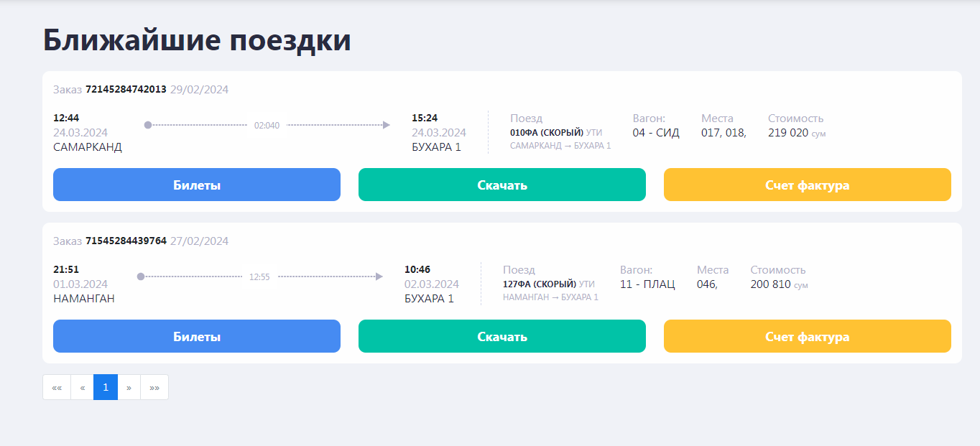The width and height of the screenshot is (980, 446).
Task: Click the Ближайшие поездки heading
Action: tap(197, 40)
